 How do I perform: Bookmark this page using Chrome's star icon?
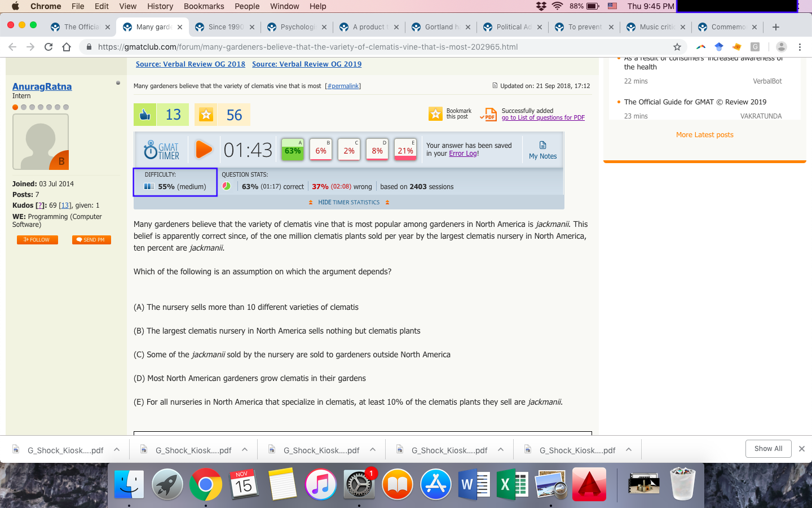pos(677,47)
